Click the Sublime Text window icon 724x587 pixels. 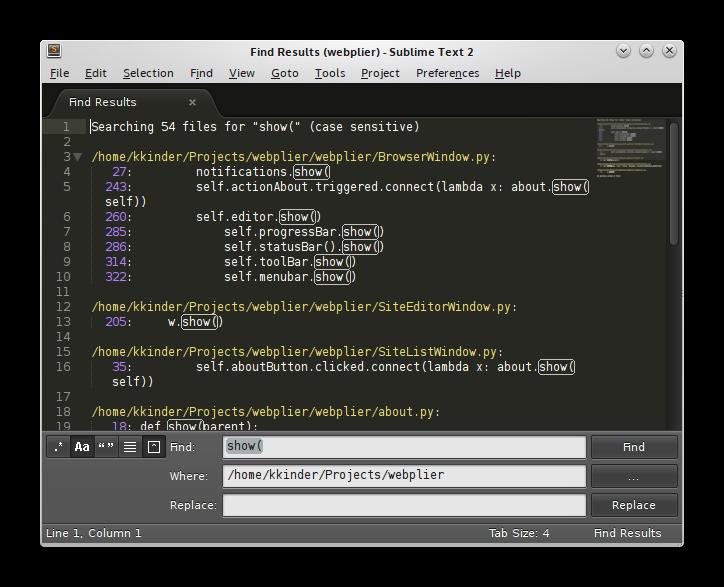click(x=54, y=51)
